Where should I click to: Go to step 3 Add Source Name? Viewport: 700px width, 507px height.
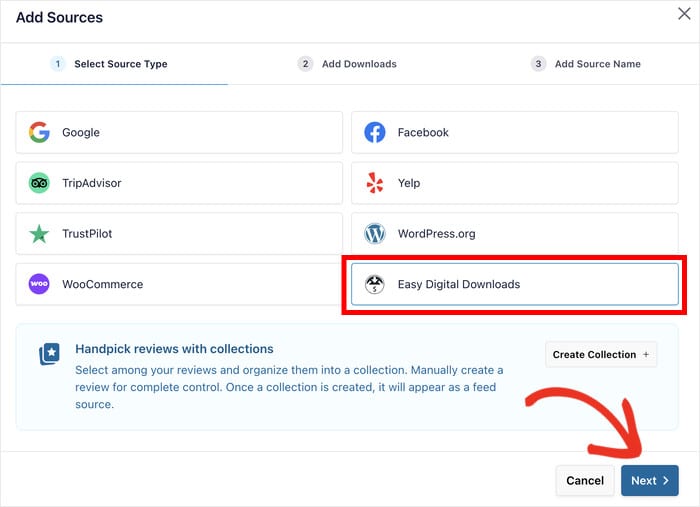click(x=586, y=64)
